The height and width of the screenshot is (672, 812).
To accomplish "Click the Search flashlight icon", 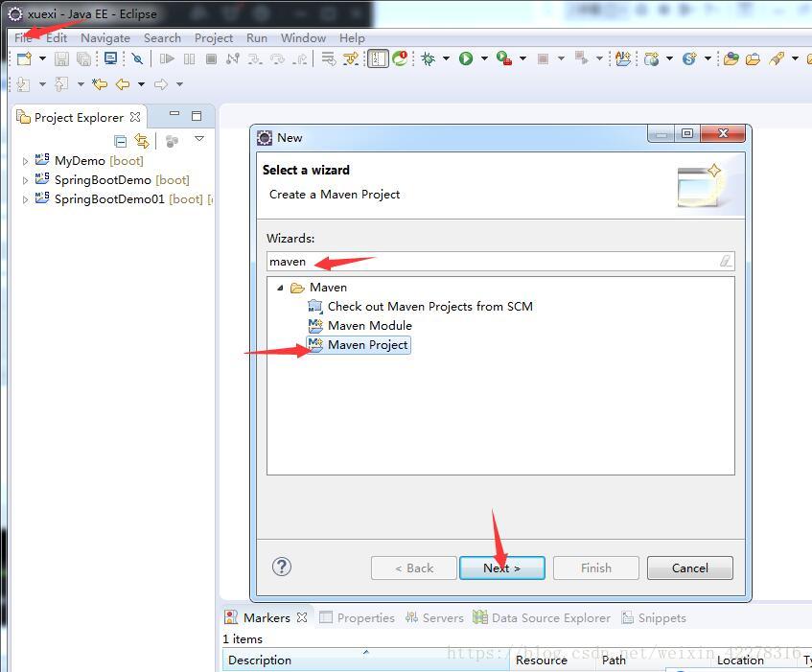I will click(777, 58).
